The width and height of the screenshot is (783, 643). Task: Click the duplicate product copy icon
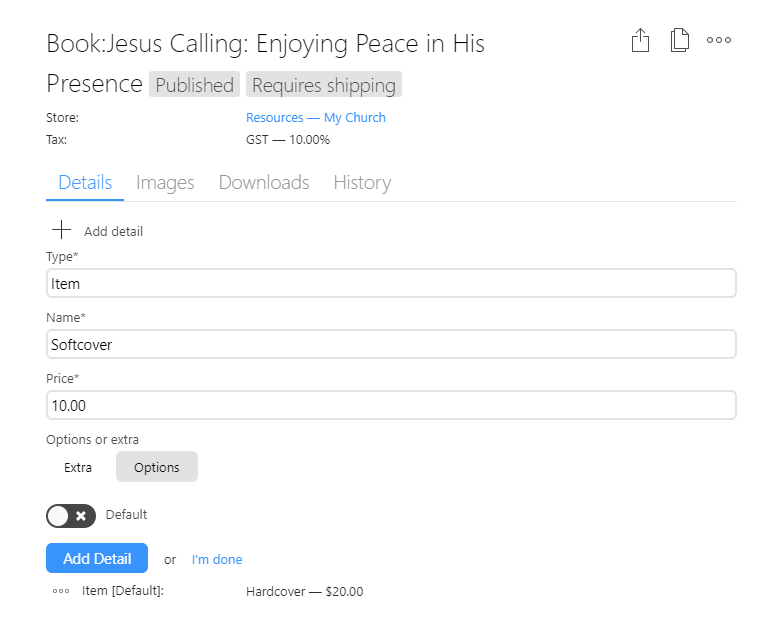pos(680,40)
